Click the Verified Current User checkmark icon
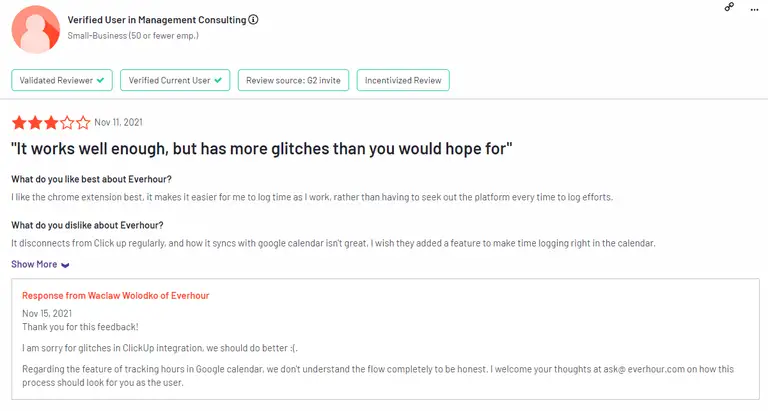 tap(217, 79)
